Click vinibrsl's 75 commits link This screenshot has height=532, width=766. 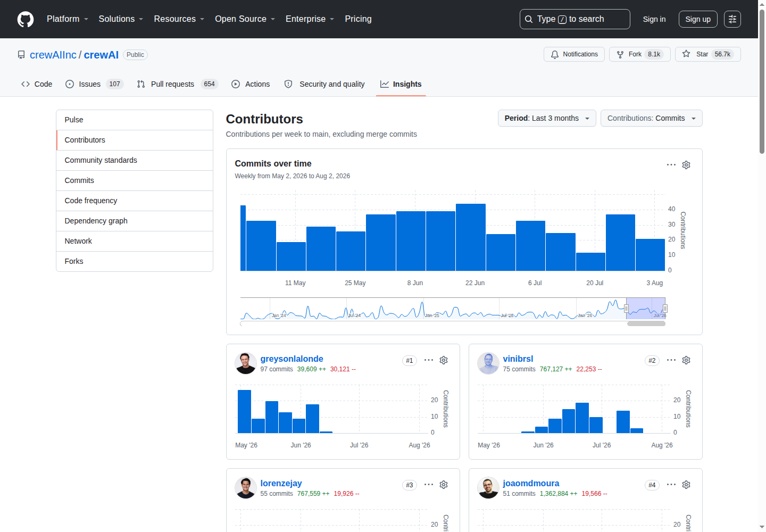(519, 369)
